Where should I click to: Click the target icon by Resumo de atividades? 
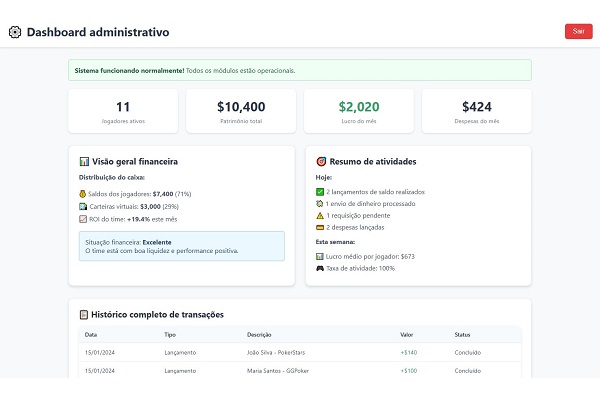click(321, 162)
